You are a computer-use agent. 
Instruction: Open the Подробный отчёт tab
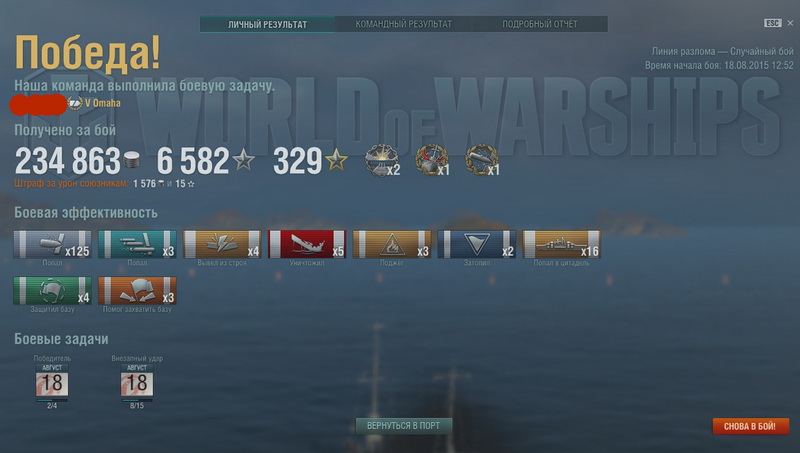[540, 24]
